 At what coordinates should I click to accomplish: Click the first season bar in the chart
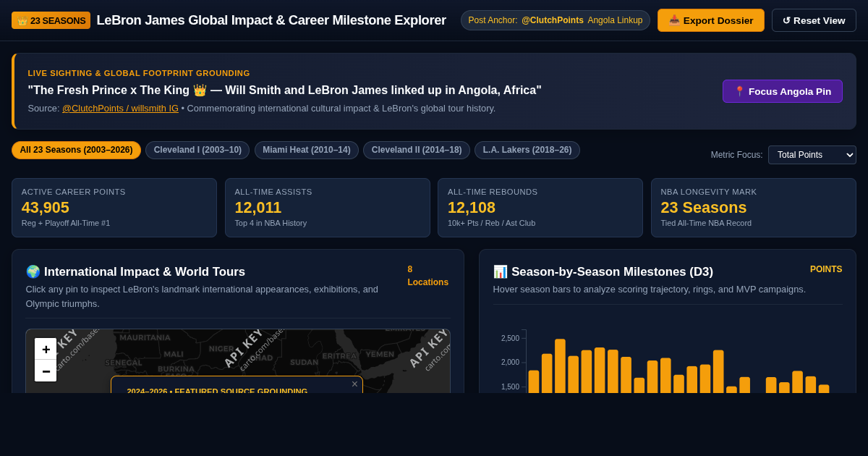tap(534, 381)
